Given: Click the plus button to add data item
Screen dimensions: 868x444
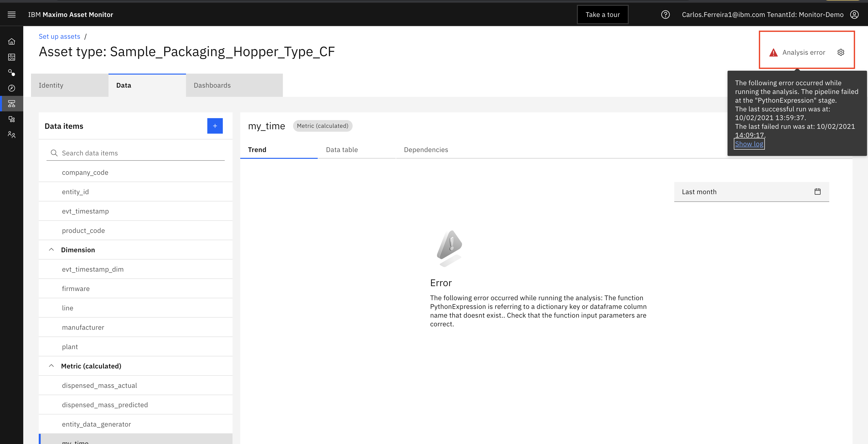Looking at the screenshot, I should tap(215, 126).
